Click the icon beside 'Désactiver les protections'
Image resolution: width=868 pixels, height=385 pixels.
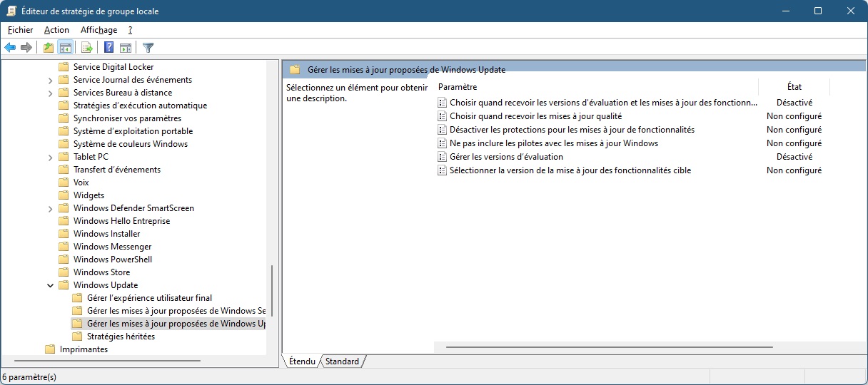442,130
